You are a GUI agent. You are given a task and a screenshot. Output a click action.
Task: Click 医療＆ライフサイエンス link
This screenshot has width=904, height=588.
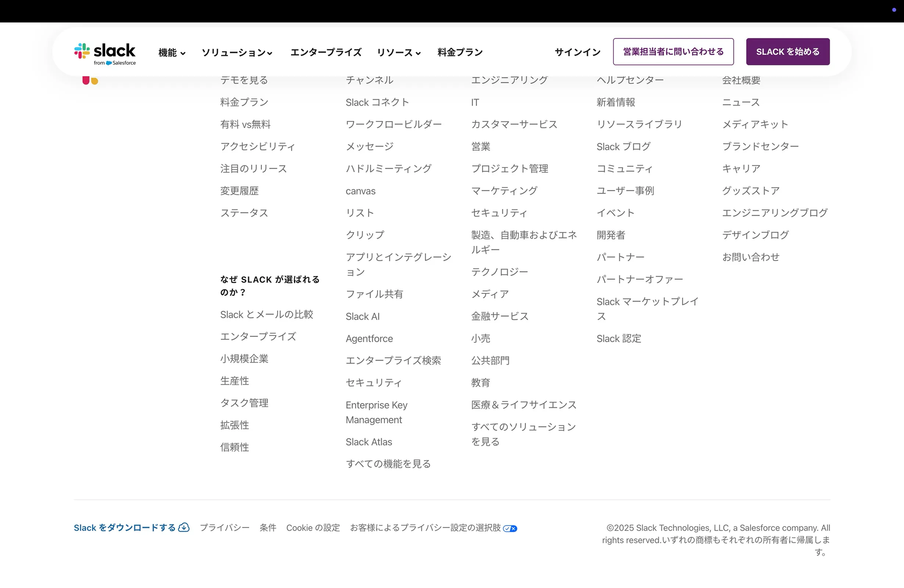[524, 405]
